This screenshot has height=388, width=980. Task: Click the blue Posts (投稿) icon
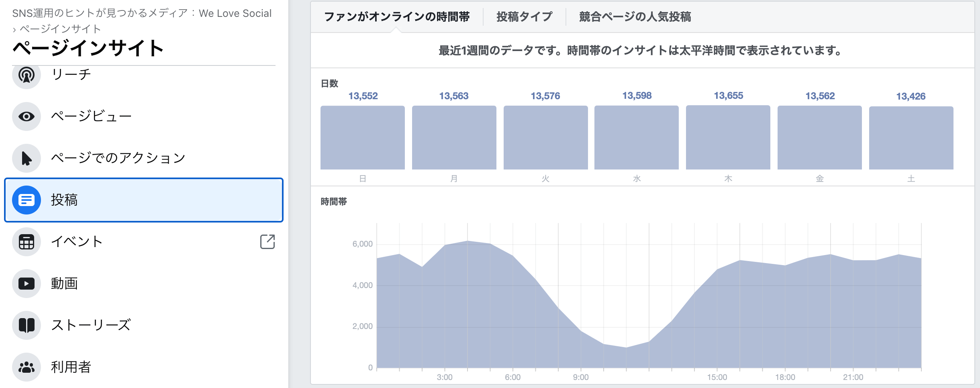point(27,200)
